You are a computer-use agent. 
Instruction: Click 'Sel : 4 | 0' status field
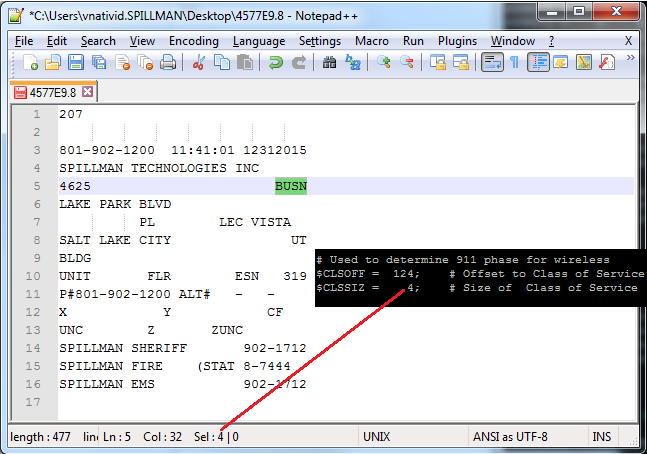point(216,437)
